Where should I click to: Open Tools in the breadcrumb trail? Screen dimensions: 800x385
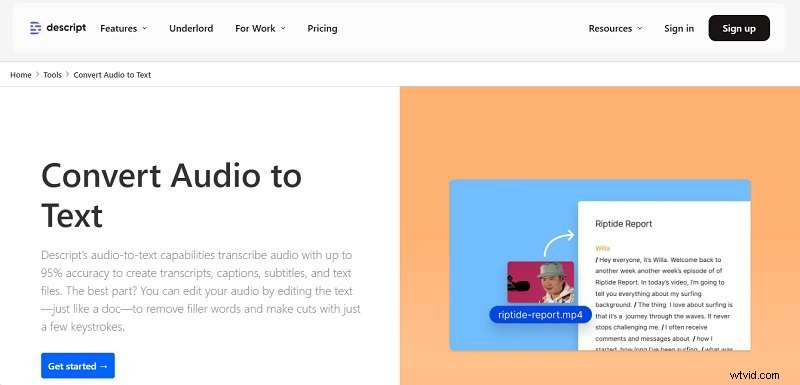tap(52, 75)
